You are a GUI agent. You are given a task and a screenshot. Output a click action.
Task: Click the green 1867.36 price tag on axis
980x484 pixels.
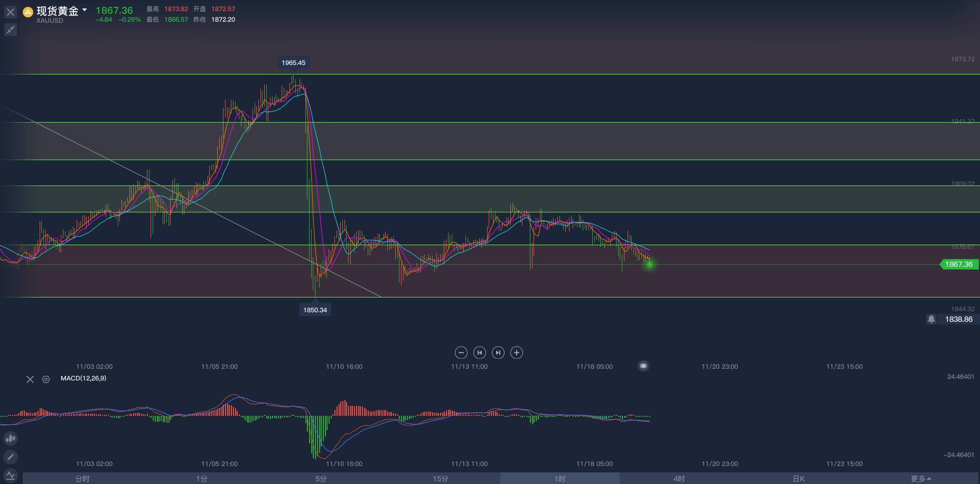[x=958, y=264]
